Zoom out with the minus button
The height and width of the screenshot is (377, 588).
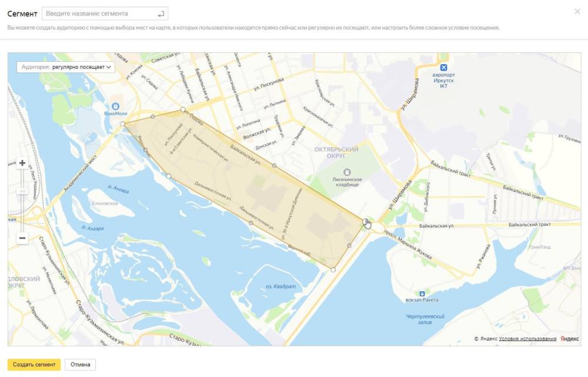coord(22,238)
